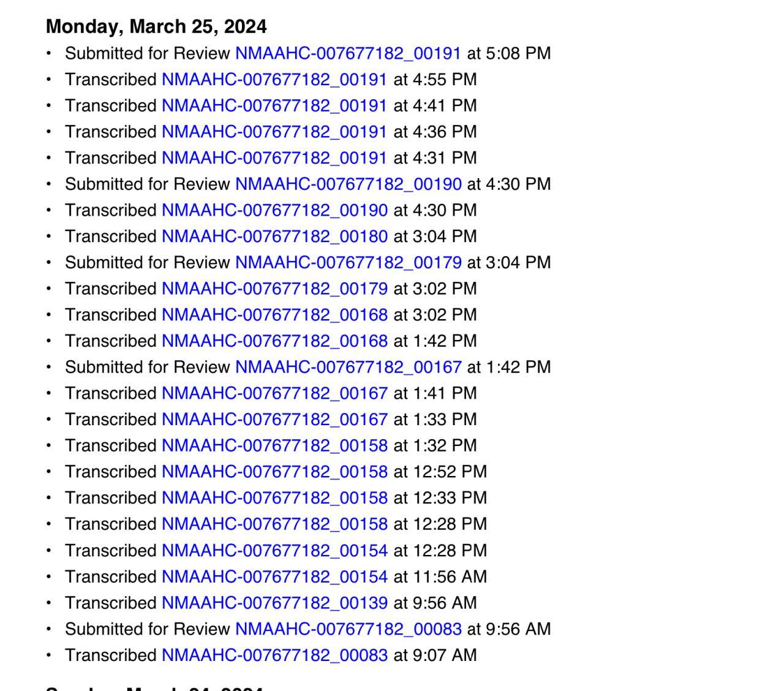This screenshot has width=784, height=691.
Task: Follow the _00158 link transcribed at 12:33 PM
Action: pyautogui.click(x=274, y=498)
